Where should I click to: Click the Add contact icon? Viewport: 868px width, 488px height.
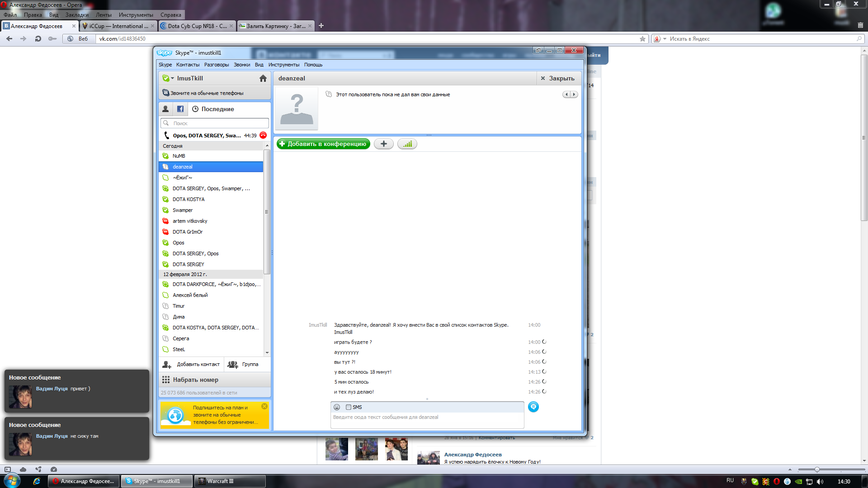[167, 365]
